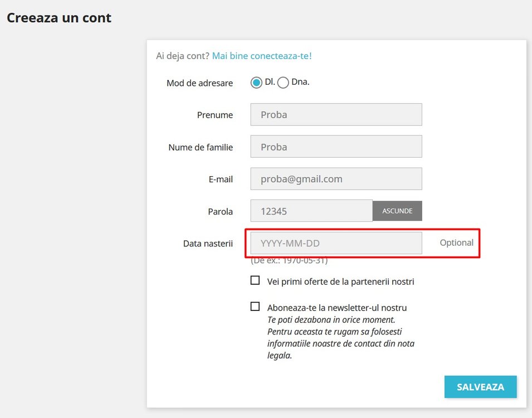Image resolution: width=532 pixels, height=418 pixels.
Task: Click the 'Data nasterii' label text
Action: point(208,244)
